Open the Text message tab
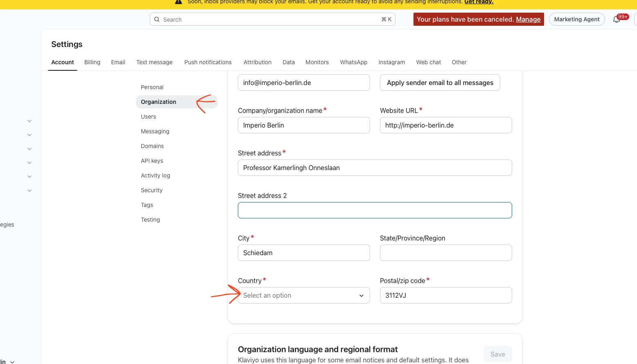Image resolution: width=637 pixels, height=364 pixels. (x=154, y=62)
